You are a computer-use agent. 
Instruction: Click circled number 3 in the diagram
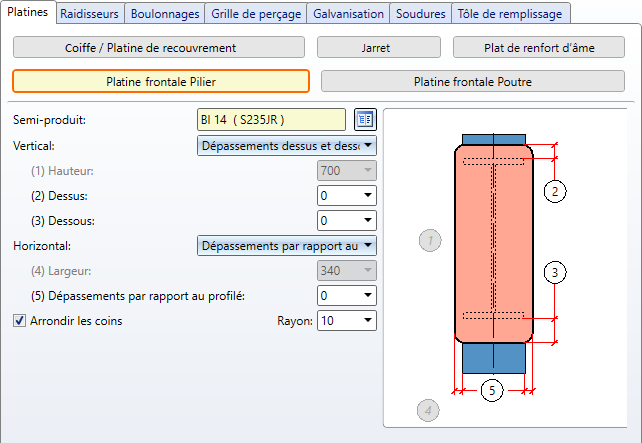click(557, 271)
